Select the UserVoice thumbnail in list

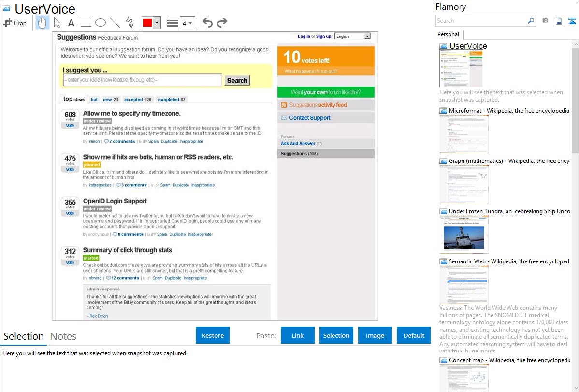point(461,69)
